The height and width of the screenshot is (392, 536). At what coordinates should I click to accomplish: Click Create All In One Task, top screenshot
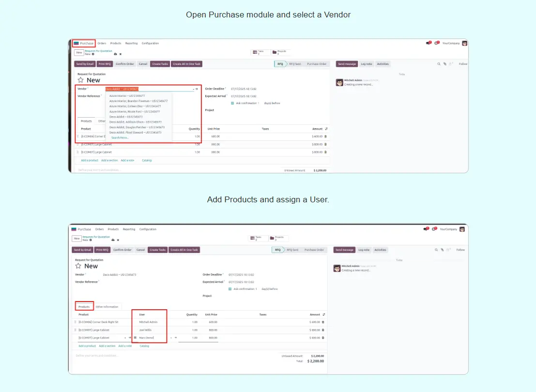coord(187,64)
